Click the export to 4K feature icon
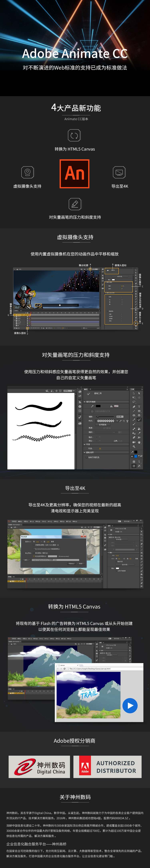This screenshot has height=868, width=150. click(119, 173)
